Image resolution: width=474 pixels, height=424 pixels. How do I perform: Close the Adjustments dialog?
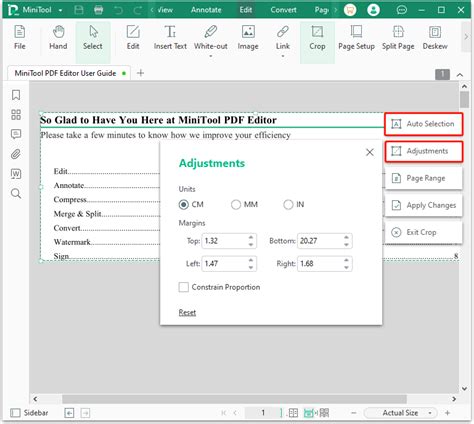(x=370, y=152)
